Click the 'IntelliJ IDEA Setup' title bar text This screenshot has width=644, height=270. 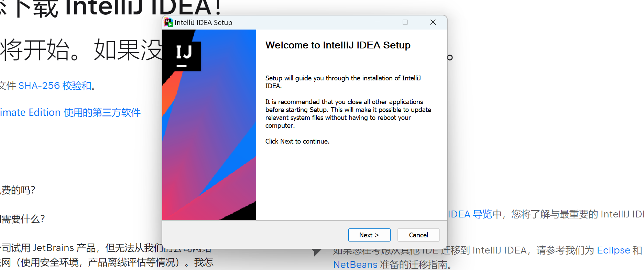204,23
